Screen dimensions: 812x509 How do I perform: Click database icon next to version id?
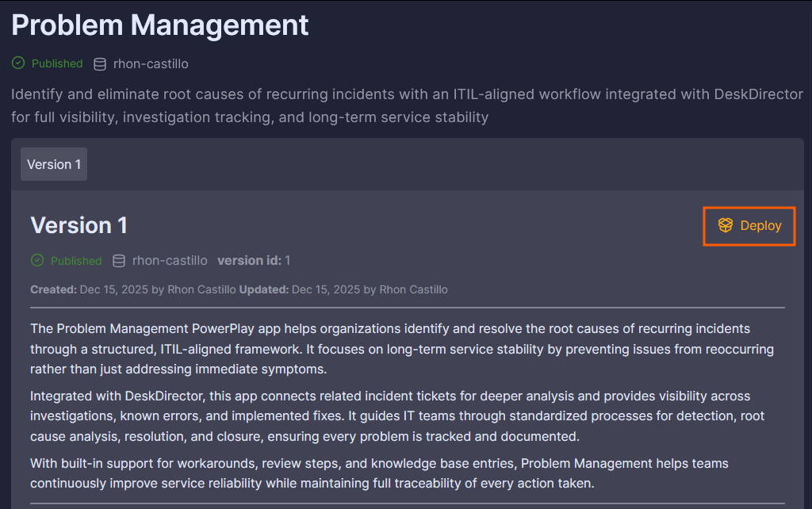119,261
